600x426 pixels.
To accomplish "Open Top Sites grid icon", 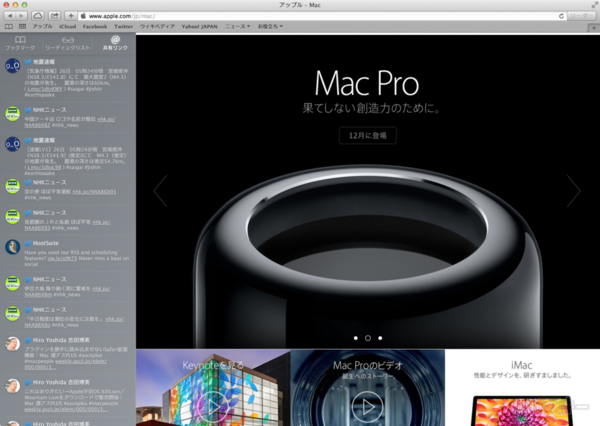I will 23,26.
